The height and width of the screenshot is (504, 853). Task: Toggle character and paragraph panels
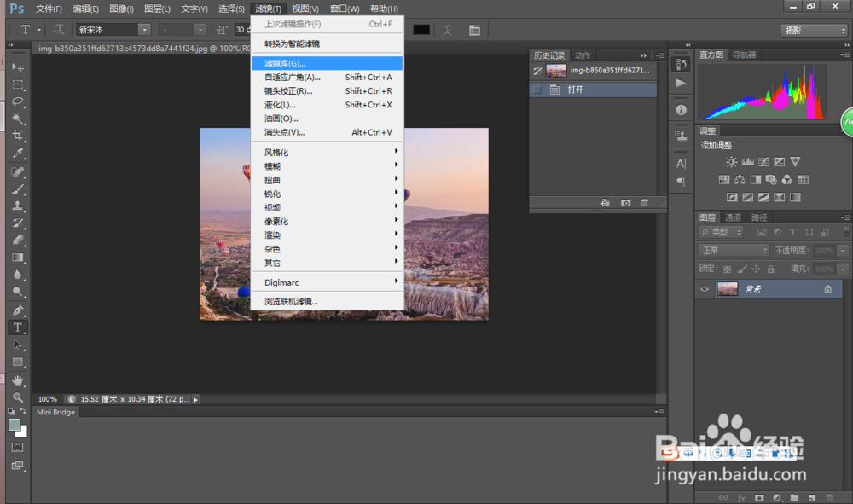click(474, 30)
